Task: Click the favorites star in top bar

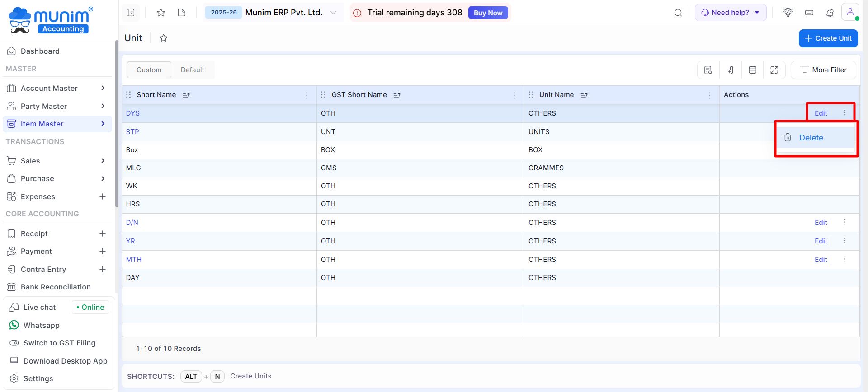Action: click(160, 13)
